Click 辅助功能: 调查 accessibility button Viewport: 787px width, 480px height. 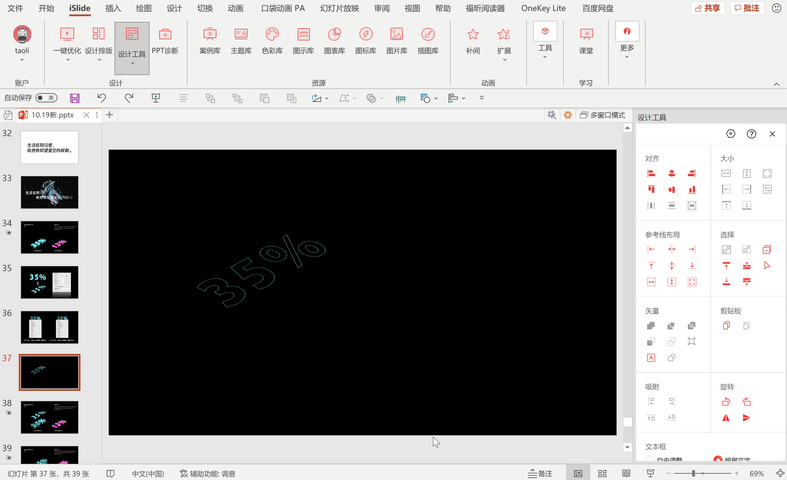click(x=207, y=473)
